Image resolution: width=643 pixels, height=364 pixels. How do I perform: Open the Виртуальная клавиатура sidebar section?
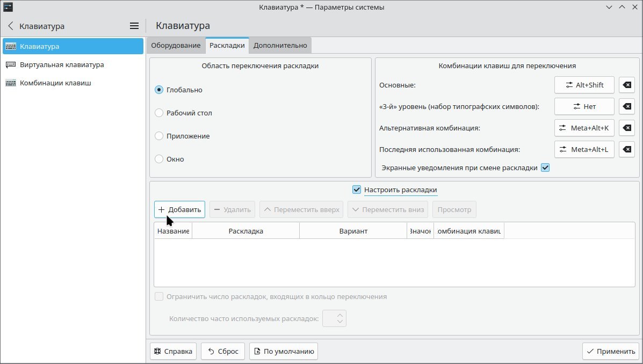click(61, 64)
